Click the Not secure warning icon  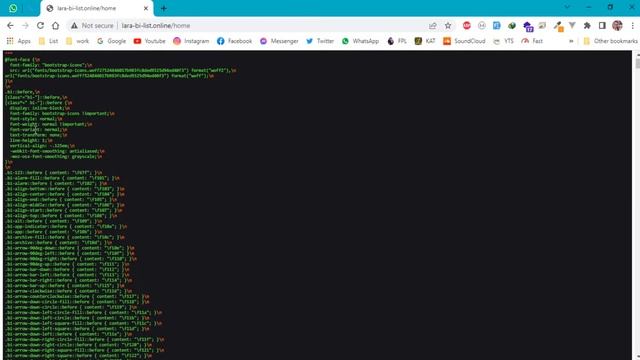coord(74,25)
